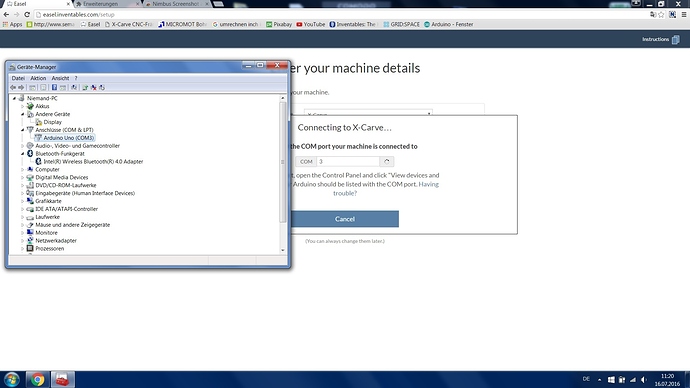Collapse the Andere Geräte node
Image resolution: width=690 pixels, height=388 pixels.
point(22,114)
